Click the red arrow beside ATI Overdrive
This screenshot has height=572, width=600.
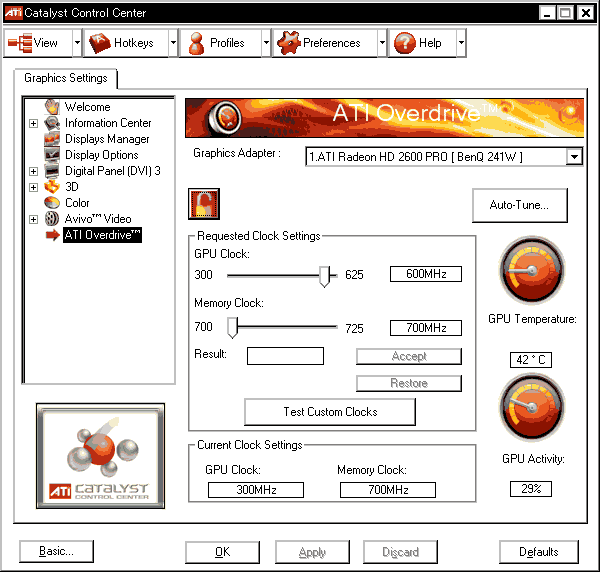(53, 235)
